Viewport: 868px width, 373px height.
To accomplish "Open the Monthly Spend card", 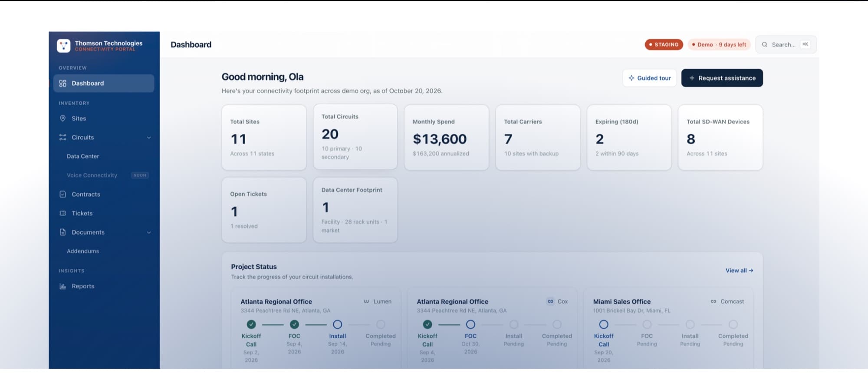I will [447, 138].
